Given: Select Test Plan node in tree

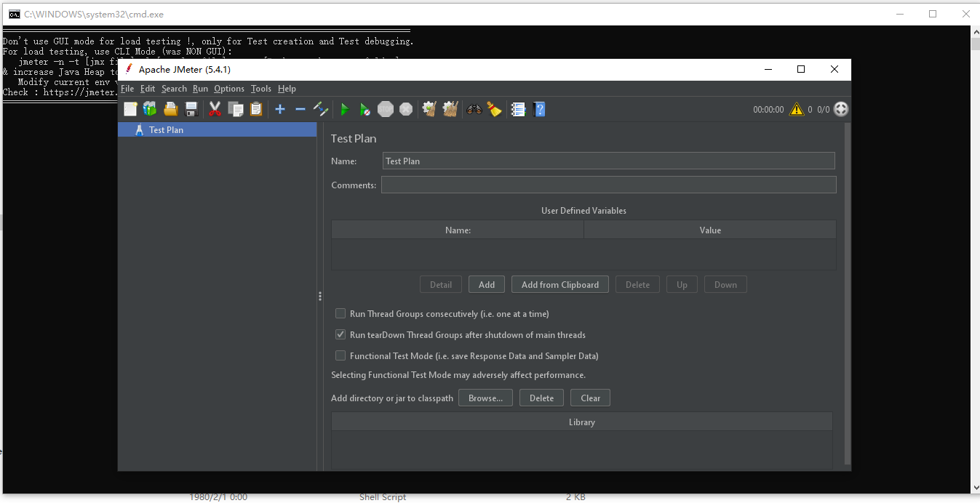Looking at the screenshot, I should 217,129.
